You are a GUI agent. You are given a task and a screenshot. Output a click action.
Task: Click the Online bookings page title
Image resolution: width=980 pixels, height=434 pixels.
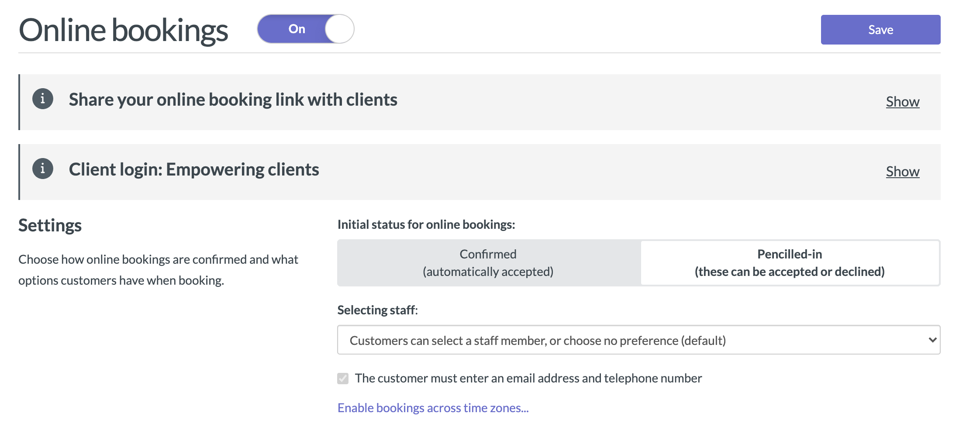123,31
